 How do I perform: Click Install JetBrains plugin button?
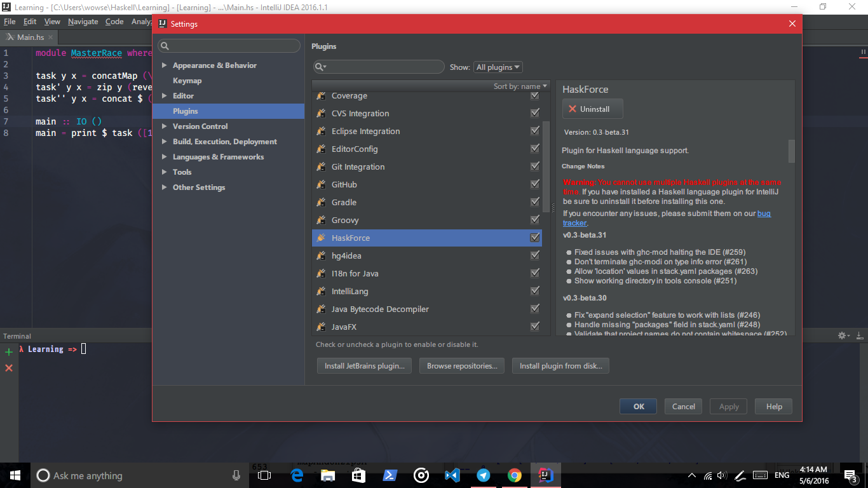pos(364,366)
